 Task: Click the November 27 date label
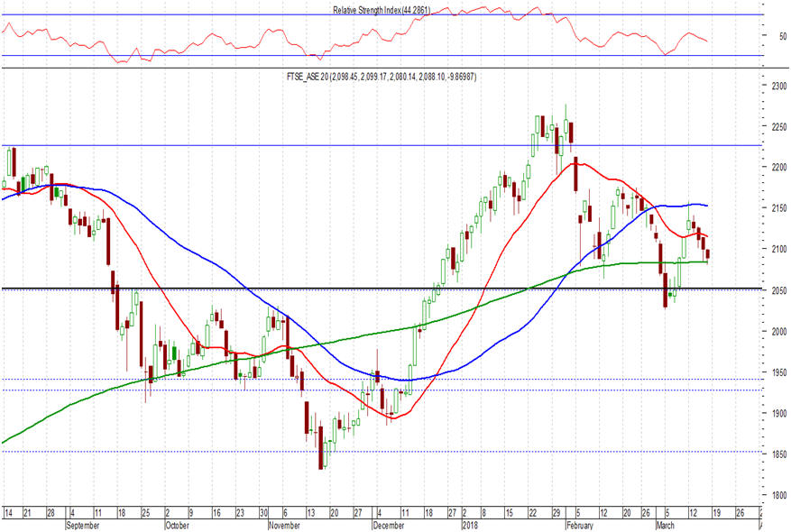[358, 513]
